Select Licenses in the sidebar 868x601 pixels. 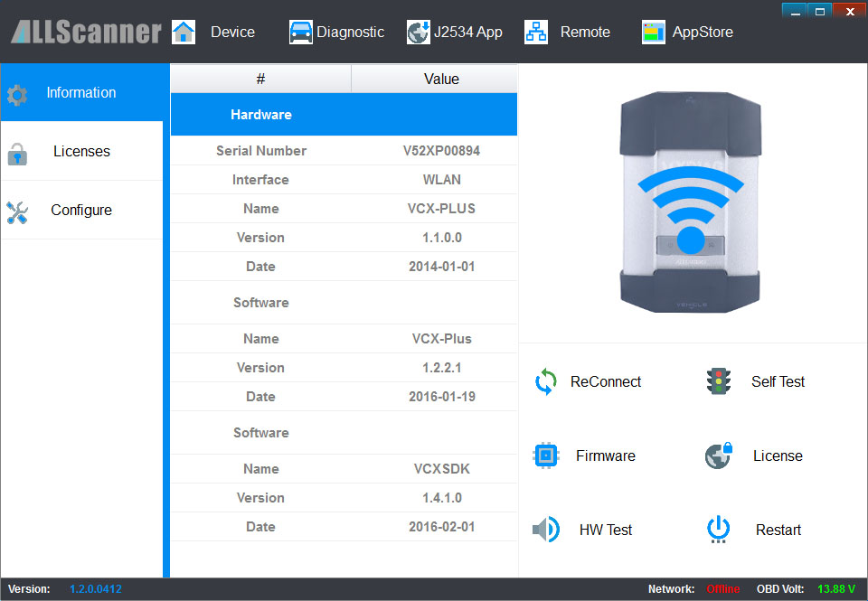[x=82, y=151]
